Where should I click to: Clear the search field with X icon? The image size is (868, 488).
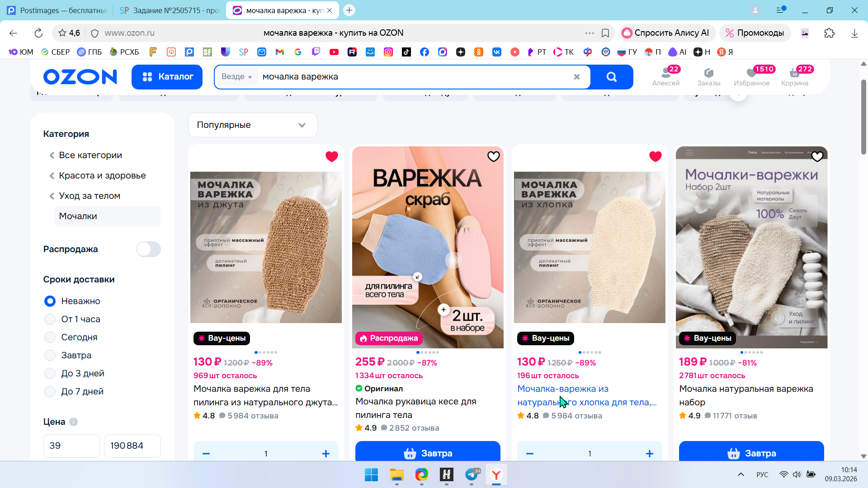(x=576, y=77)
